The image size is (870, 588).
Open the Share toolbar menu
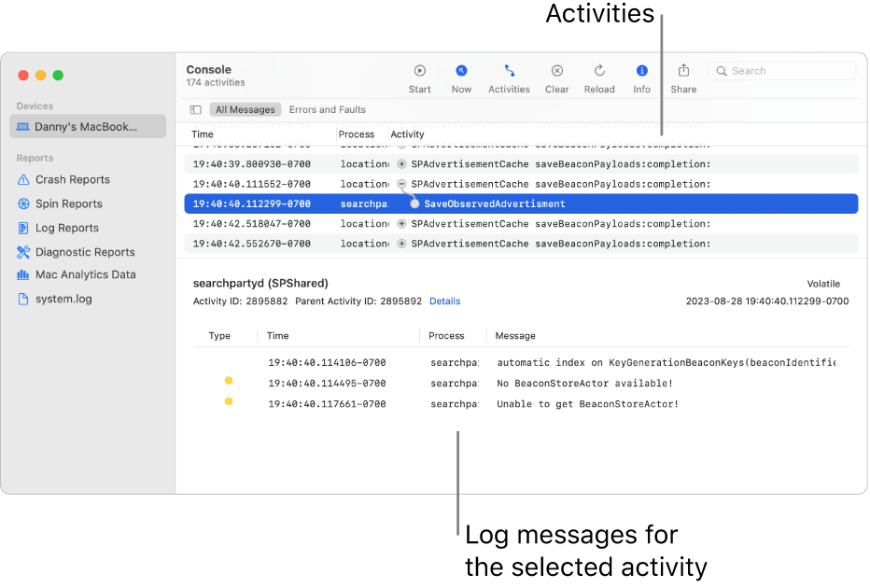[683, 71]
